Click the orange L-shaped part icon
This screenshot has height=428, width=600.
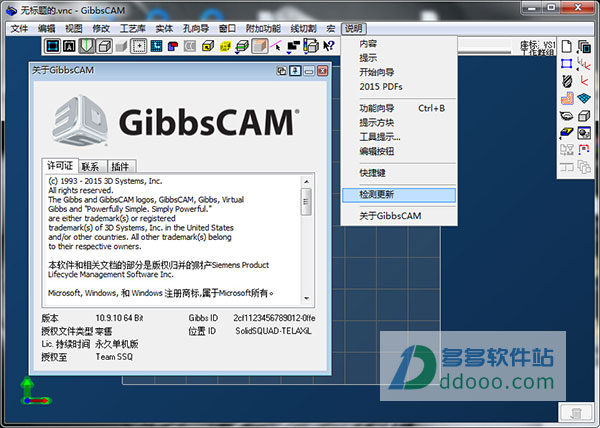pyautogui.click(x=567, y=98)
